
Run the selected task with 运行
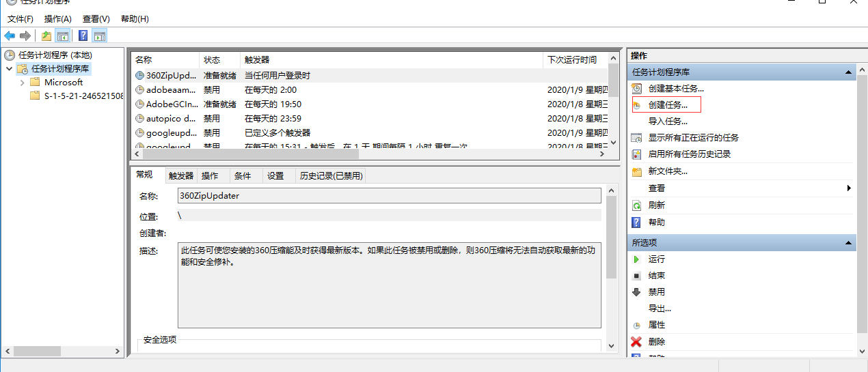pos(656,259)
